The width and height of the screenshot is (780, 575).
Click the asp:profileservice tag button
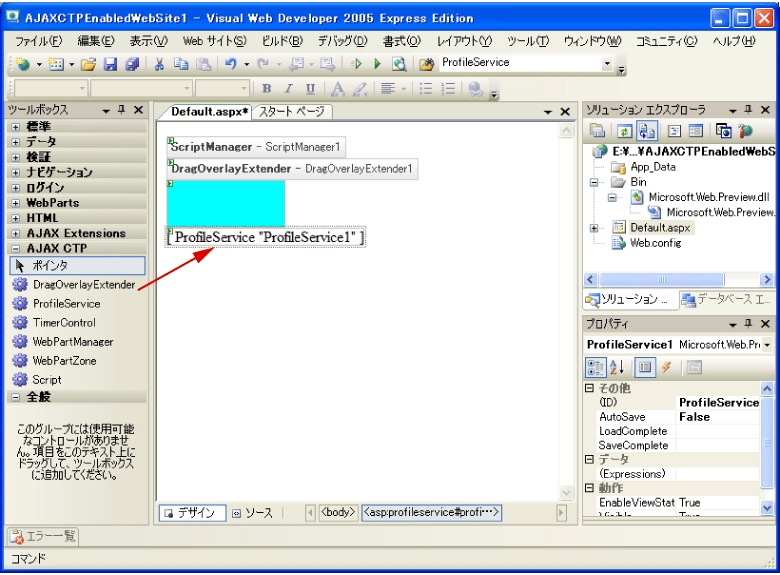[431, 512]
